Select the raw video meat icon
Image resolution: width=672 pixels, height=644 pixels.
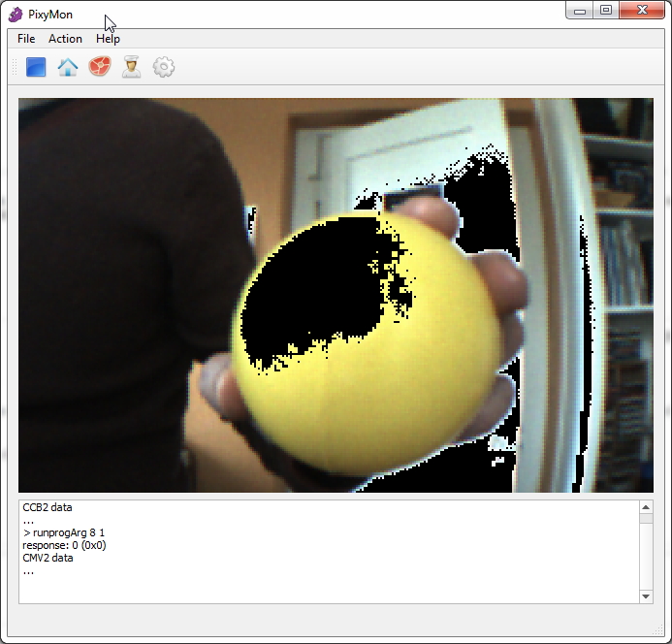pyautogui.click(x=100, y=67)
